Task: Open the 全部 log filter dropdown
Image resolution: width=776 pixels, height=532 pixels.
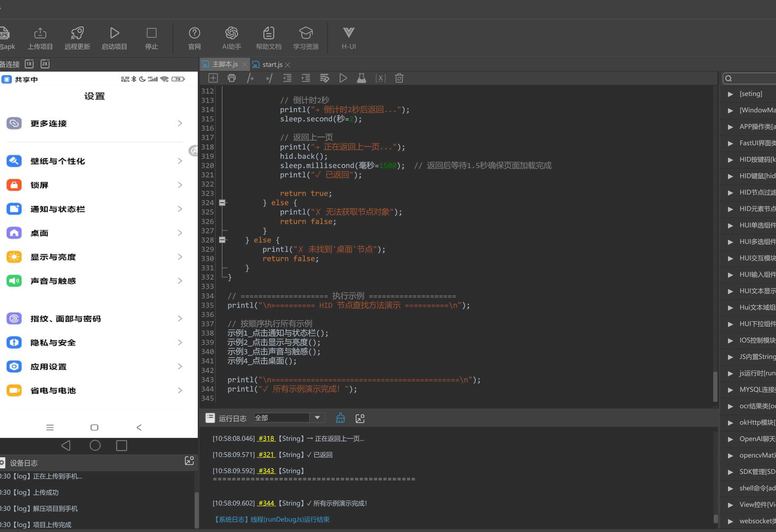Action: point(289,417)
